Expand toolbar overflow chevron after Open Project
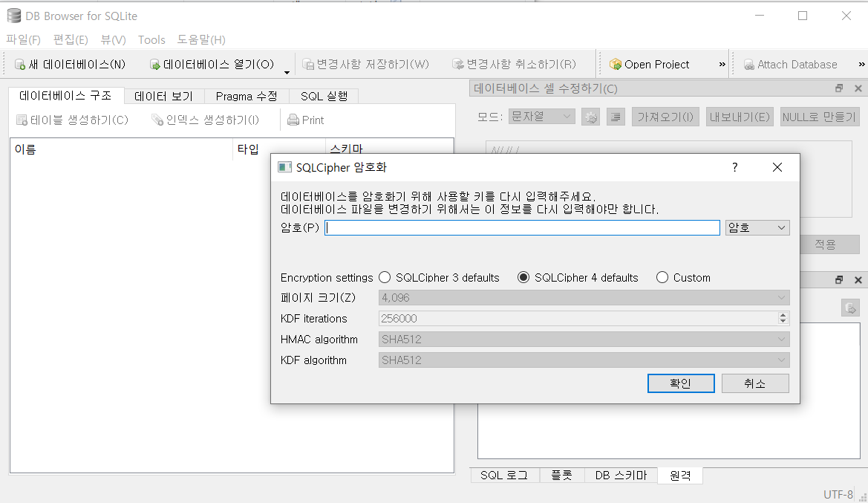Image resolution: width=868 pixels, height=503 pixels. [x=722, y=64]
